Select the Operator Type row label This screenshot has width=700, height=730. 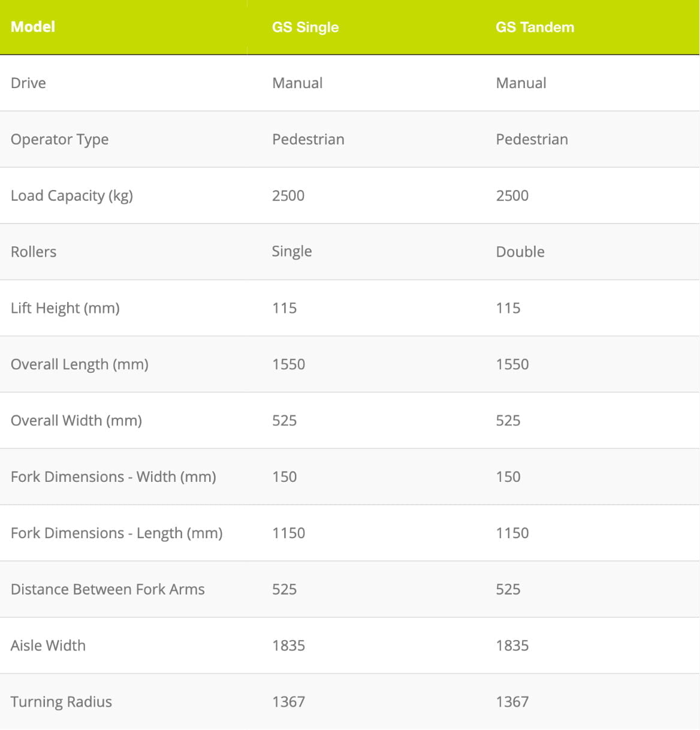click(x=59, y=139)
